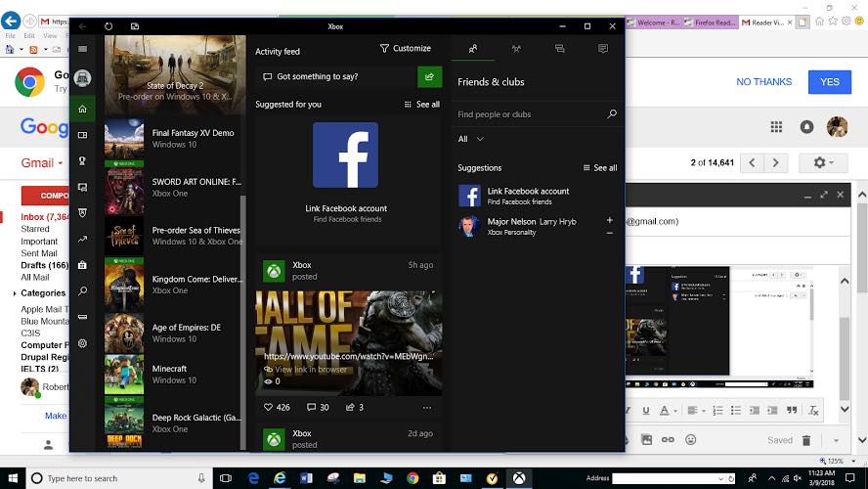The width and height of the screenshot is (868, 489).
Task: Click the green share post button
Action: pos(429,77)
